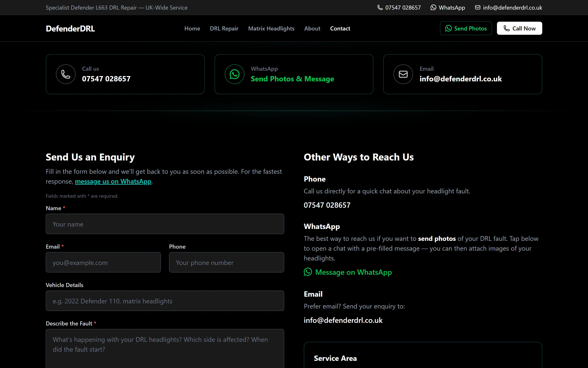Click WhatsApp icon beside Message on WhatsApp
This screenshot has width=588, height=368.
tap(308, 272)
